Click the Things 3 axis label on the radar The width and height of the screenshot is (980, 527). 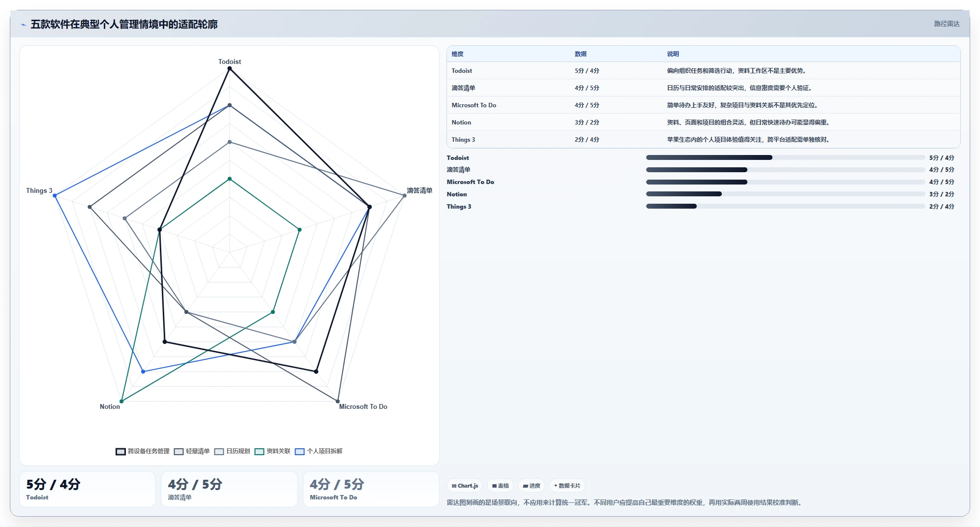coord(39,190)
